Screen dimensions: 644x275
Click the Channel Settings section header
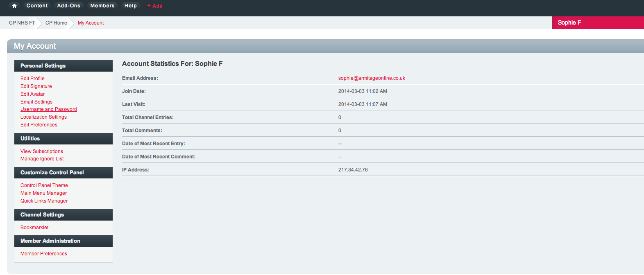pos(63,215)
